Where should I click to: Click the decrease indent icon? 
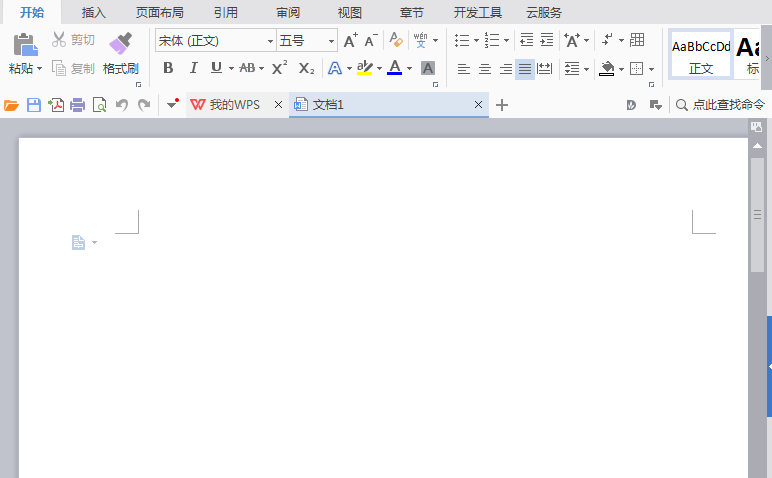click(526, 41)
